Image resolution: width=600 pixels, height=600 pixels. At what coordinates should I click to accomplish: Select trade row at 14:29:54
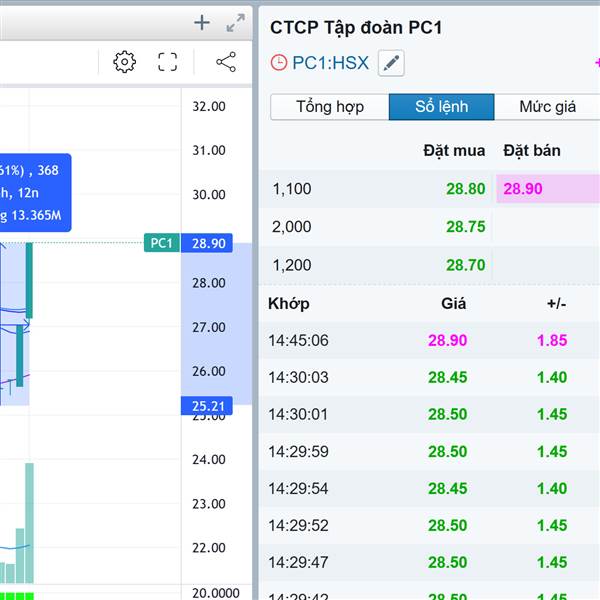pyautogui.click(x=429, y=489)
